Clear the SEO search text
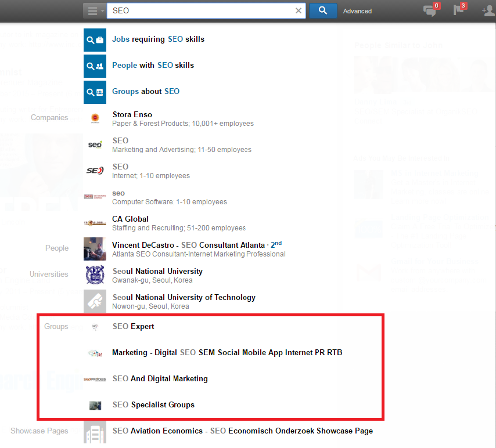496x448 pixels. [x=299, y=10]
